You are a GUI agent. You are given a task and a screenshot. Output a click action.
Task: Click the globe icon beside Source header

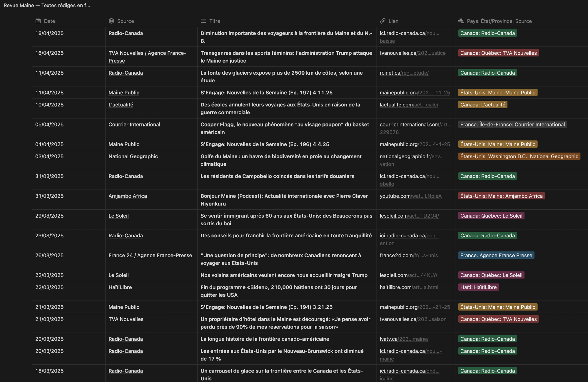point(111,21)
